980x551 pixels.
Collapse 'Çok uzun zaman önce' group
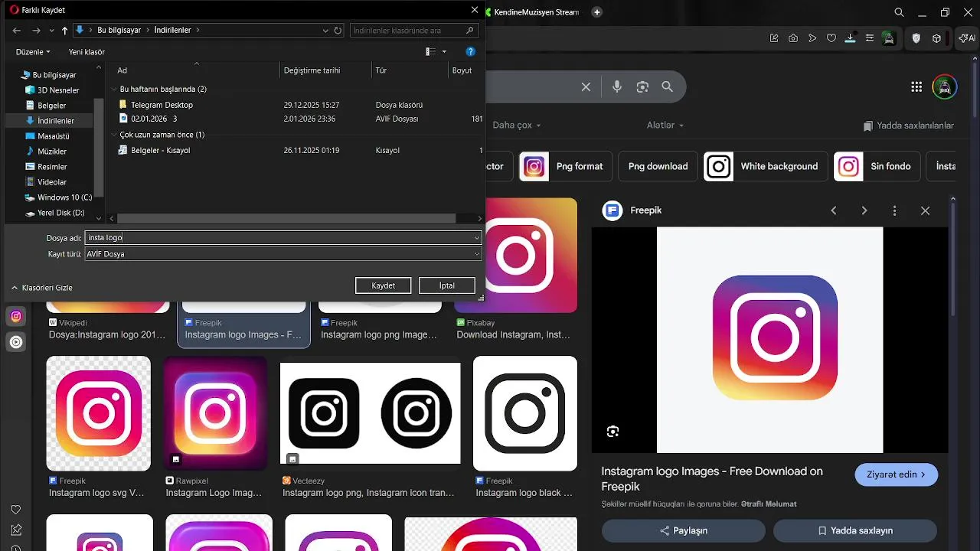114,135
